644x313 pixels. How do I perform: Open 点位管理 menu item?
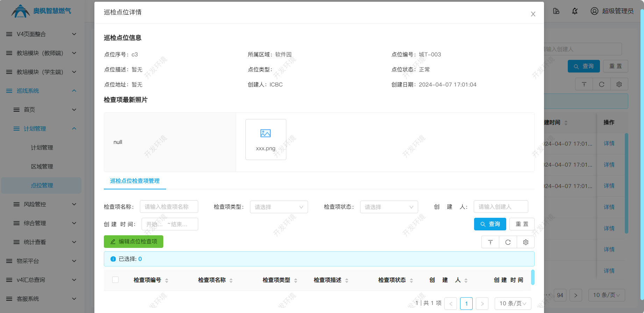pyautogui.click(x=41, y=185)
